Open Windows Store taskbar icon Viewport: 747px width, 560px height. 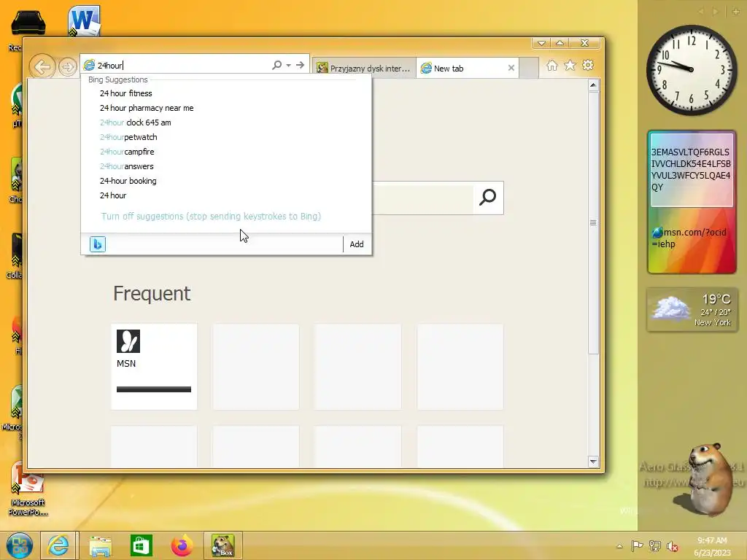(x=142, y=545)
